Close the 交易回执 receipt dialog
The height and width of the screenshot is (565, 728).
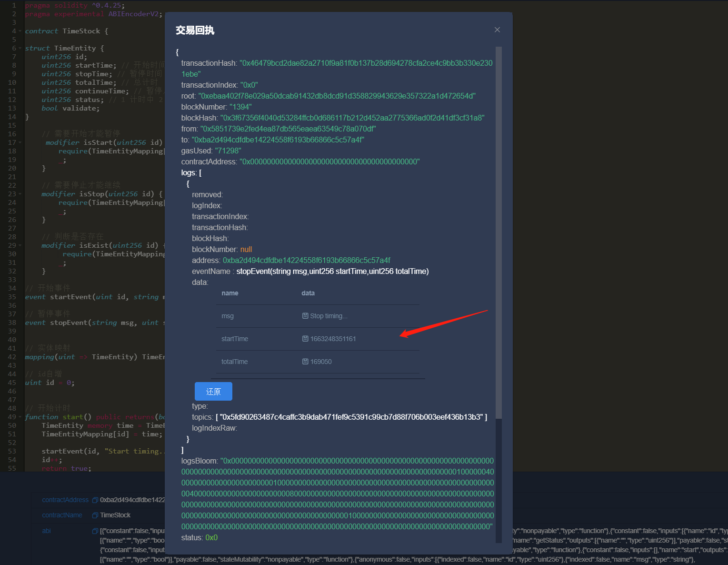click(497, 30)
